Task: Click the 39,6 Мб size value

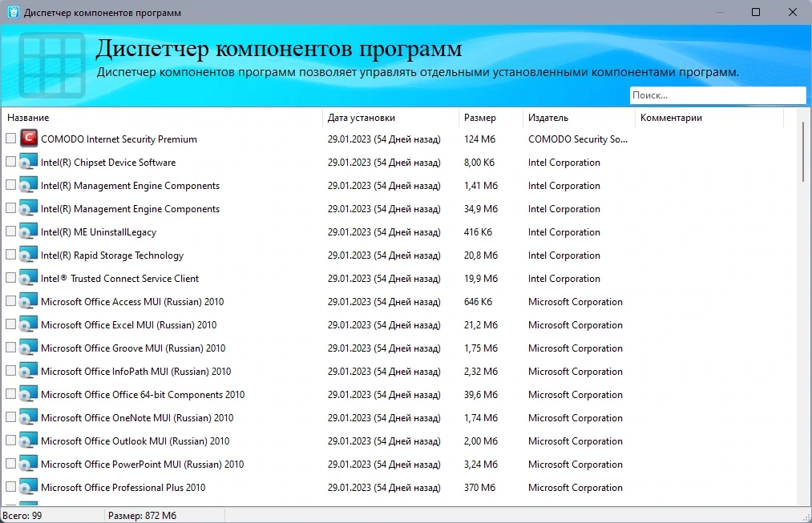Action: click(x=481, y=395)
